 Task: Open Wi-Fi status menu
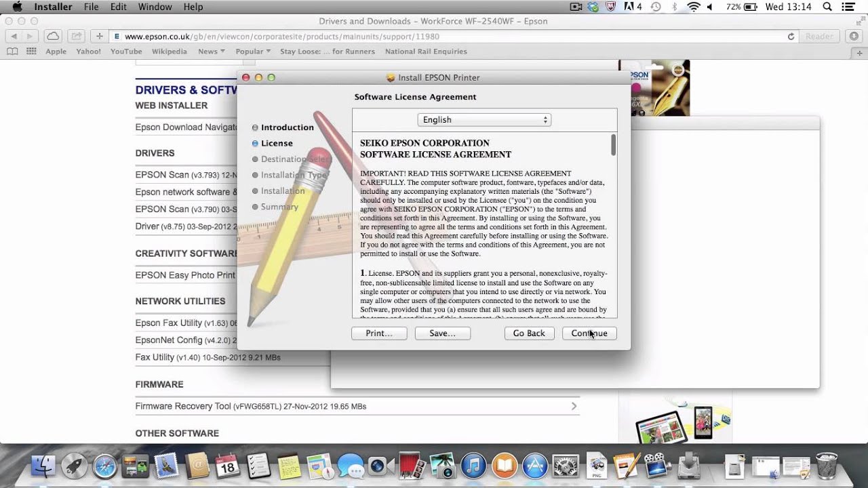click(x=693, y=7)
